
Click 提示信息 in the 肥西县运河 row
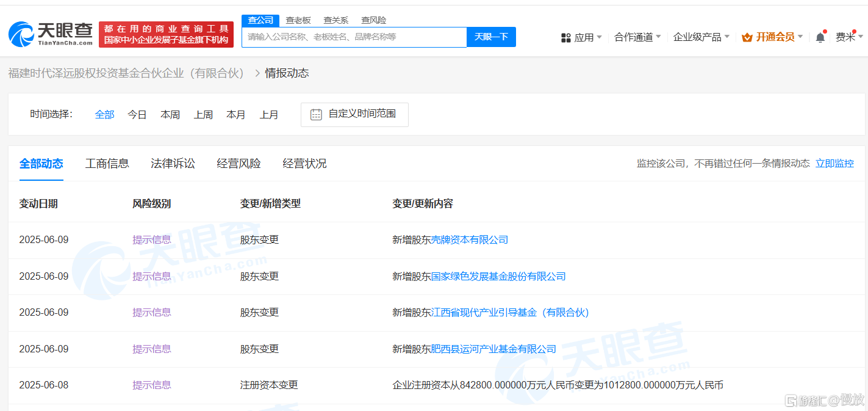tap(152, 349)
